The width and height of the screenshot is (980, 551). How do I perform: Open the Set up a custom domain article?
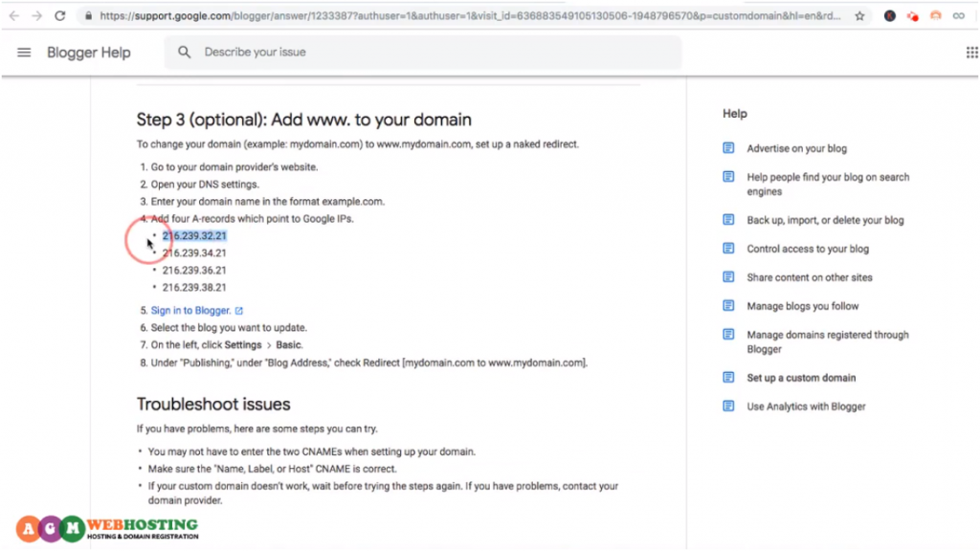pos(801,378)
